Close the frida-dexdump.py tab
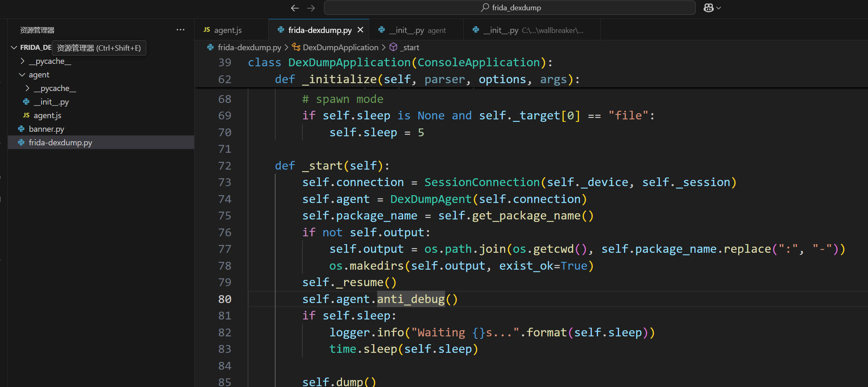The height and width of the screenshot is (387, 868). [x=360, y=30]
